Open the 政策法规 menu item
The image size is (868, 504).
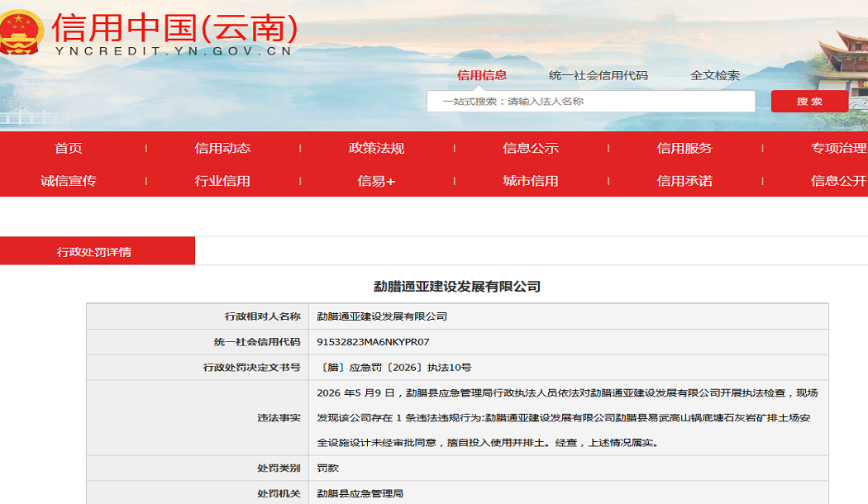pyautogui.click(x=376, y=148)
